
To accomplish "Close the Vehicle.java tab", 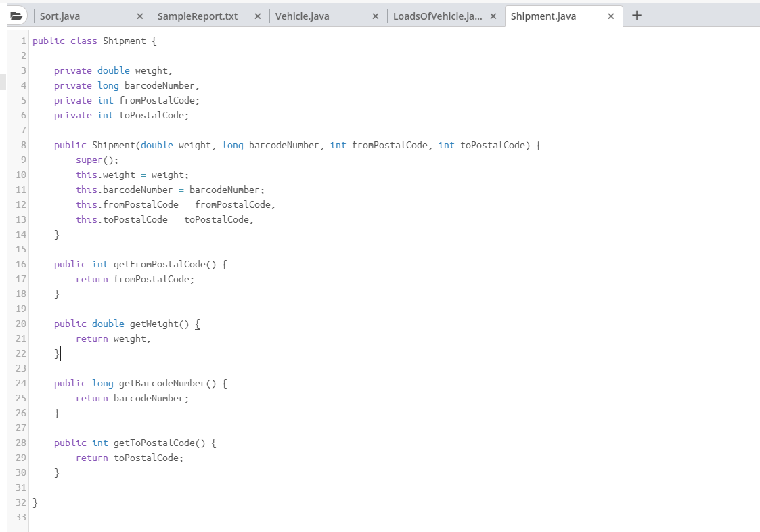I will tap(376, 15).
